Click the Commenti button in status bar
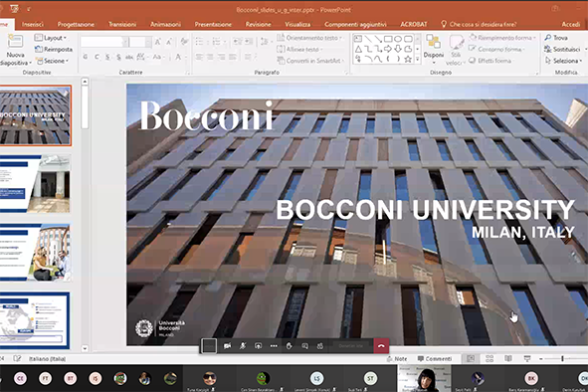The height and width of the screenshot is (392, 588). point(435,358)
